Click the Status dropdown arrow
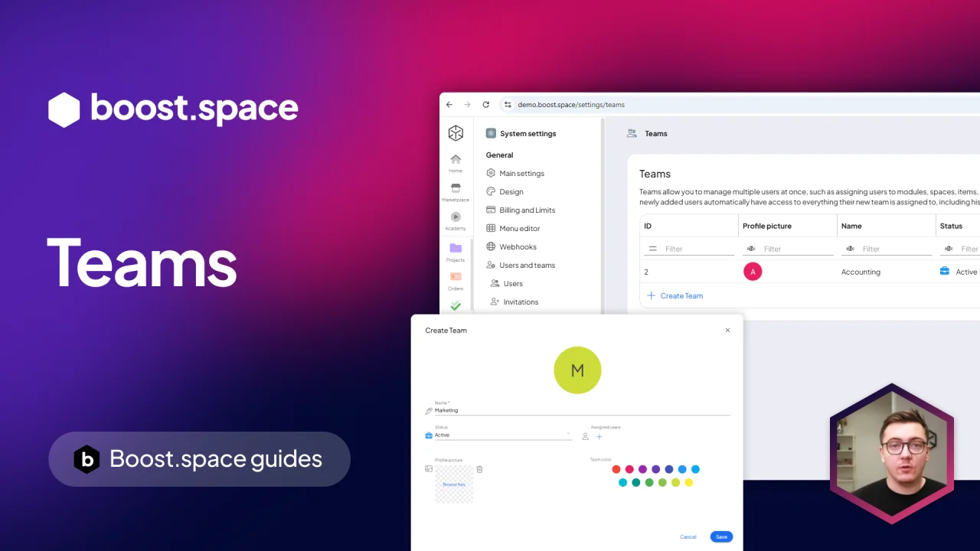Viewport: 980px width, 551px height. pyautogui.click(x=568, y=435)
